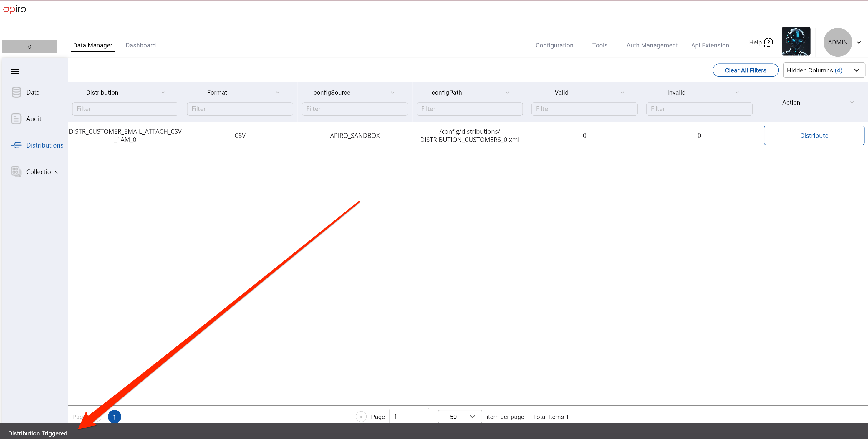868x439 pixels.
Task: Expand the Format column options
Action: click(x=278, y=92)
